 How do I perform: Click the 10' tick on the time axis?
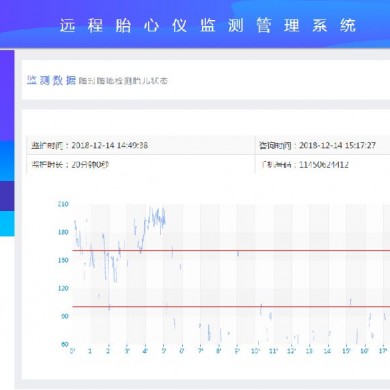click(255, 351)
